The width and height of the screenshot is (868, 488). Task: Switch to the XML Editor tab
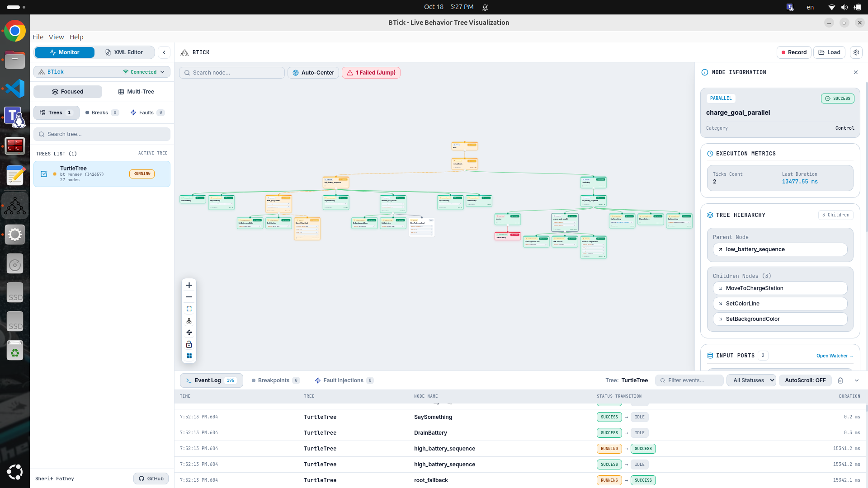pyautogui.click(x=124, y=52)
